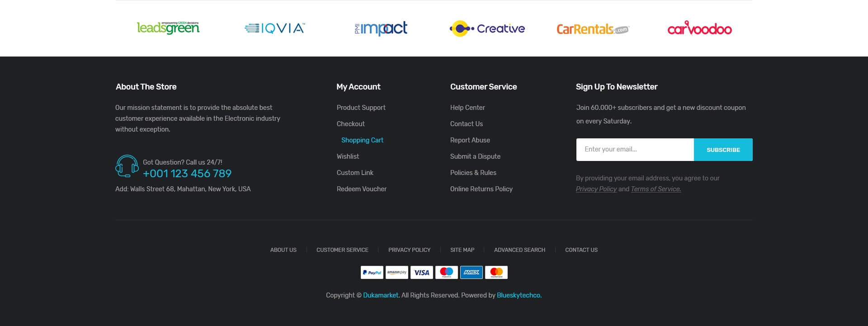Open Advanced Search from footer menu
The image size is (868, 326).
pos(519,250)
